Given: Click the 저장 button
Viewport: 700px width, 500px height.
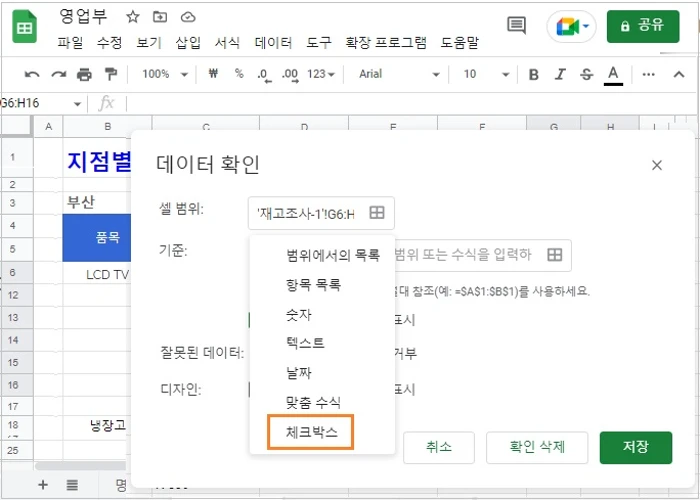Looking at the screenshot, I should (636, 447).
